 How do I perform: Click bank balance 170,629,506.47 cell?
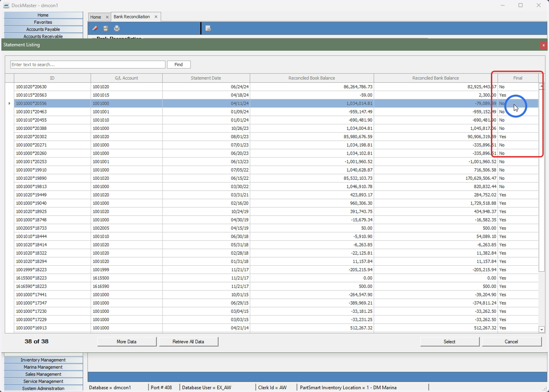tap(436, 178)
